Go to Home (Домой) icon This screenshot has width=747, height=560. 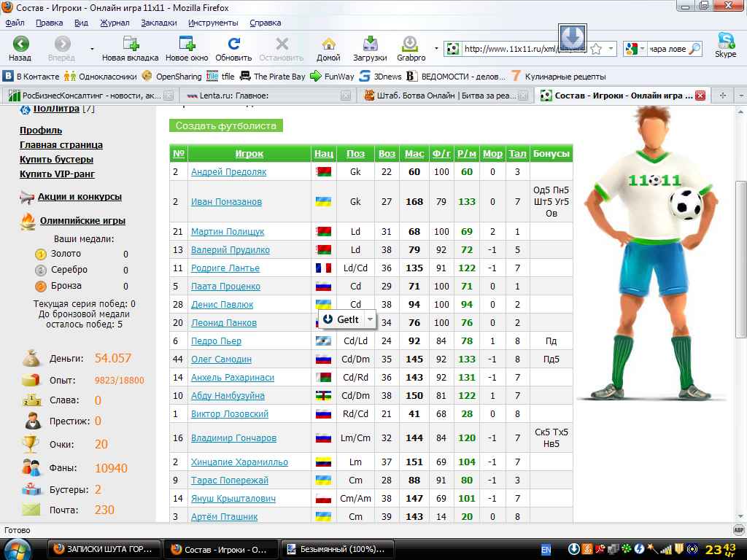328,44
